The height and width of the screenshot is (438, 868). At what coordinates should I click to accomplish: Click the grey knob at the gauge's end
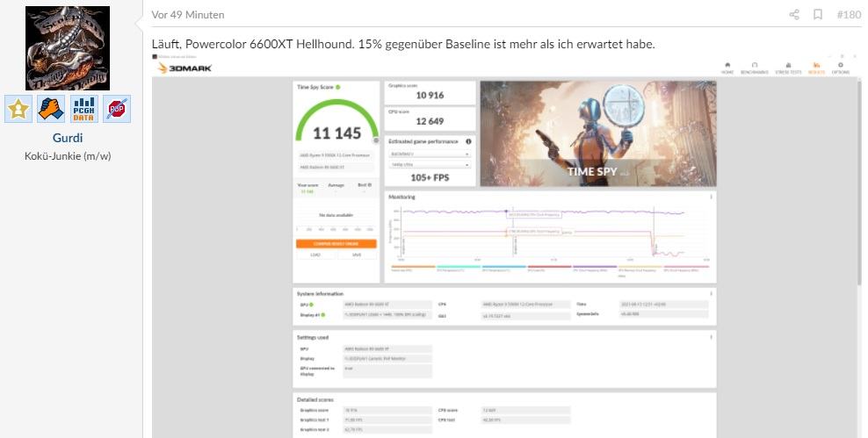[376, 140]
